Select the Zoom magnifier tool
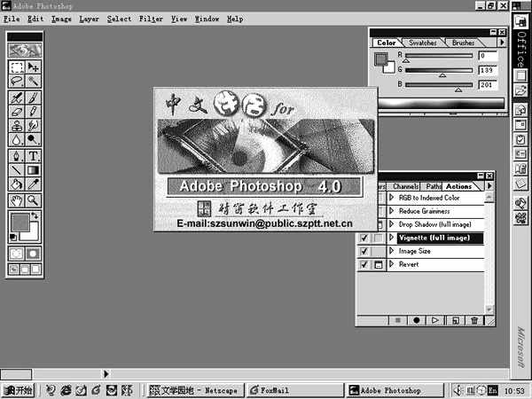This screenshot has height=399, width=532. (33, 200)
